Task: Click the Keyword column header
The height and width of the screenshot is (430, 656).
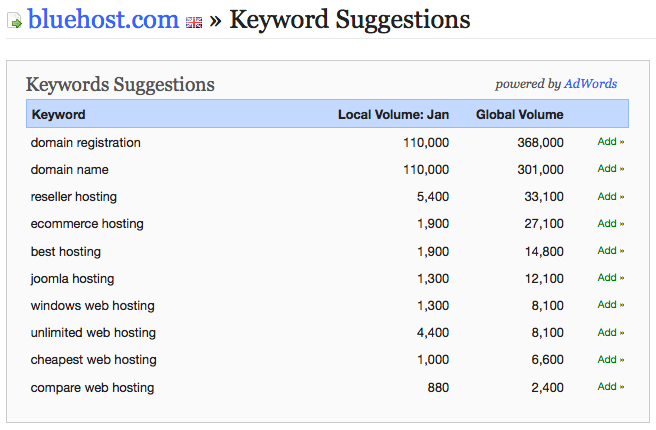Action: [x=59, y=115]
